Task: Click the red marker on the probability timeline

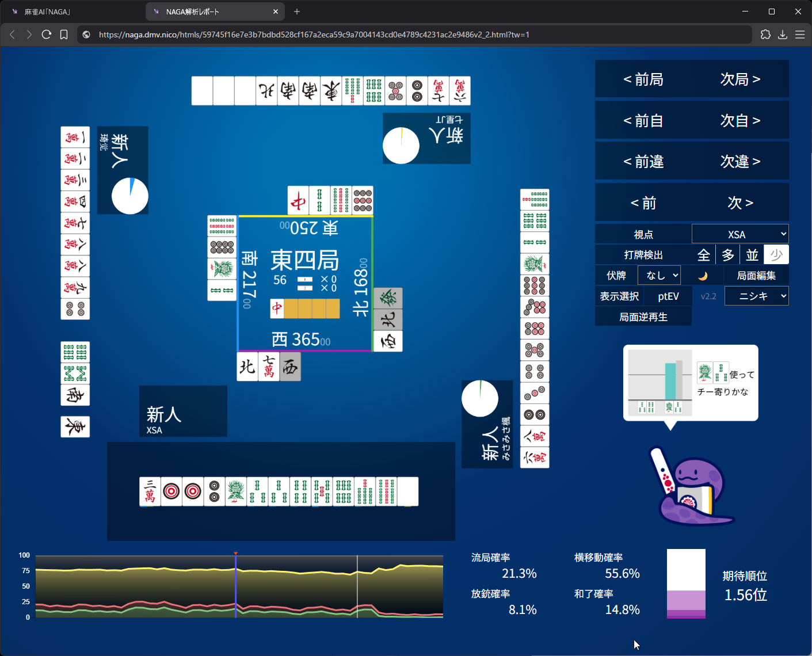Action: coord(235,554)
